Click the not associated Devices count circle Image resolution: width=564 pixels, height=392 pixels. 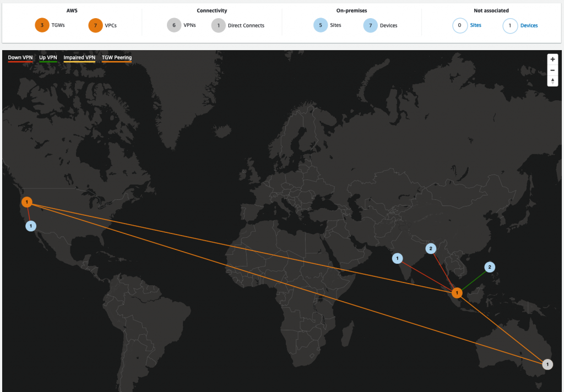[x=509, y=25]
